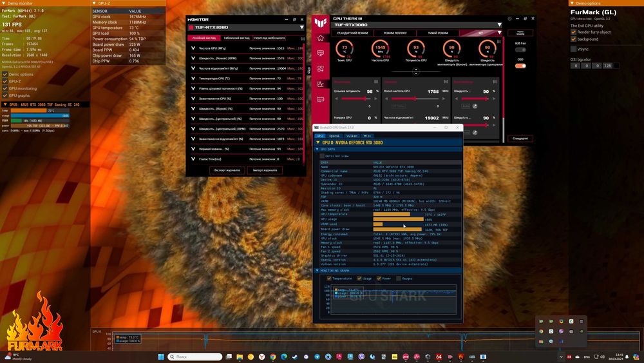Toggle GPU monitoring checkbox
The width and height of the screenshot is (644, 363).
[5, 88]
